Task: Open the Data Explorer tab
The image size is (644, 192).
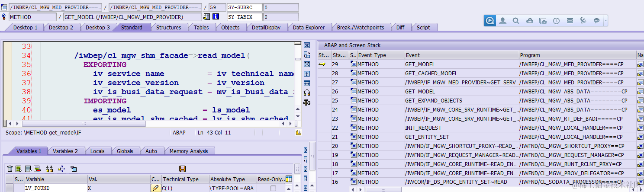Action: pos(309,27)
